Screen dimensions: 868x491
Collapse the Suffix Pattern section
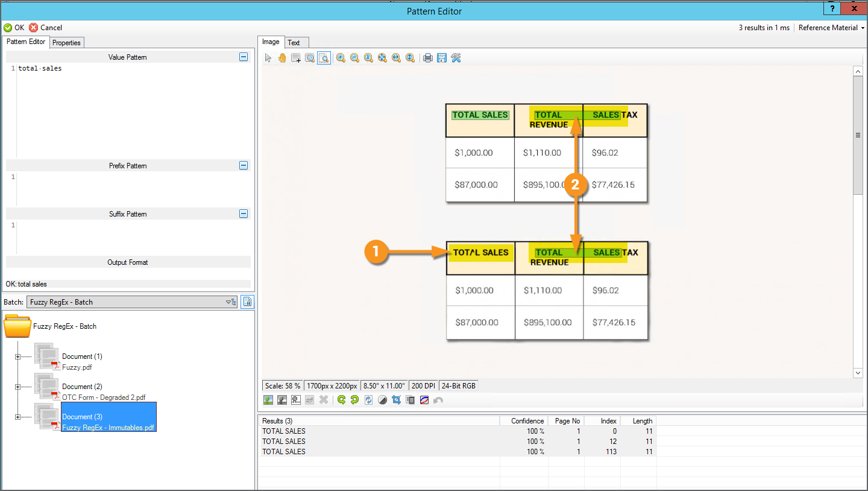coord(244,214)
